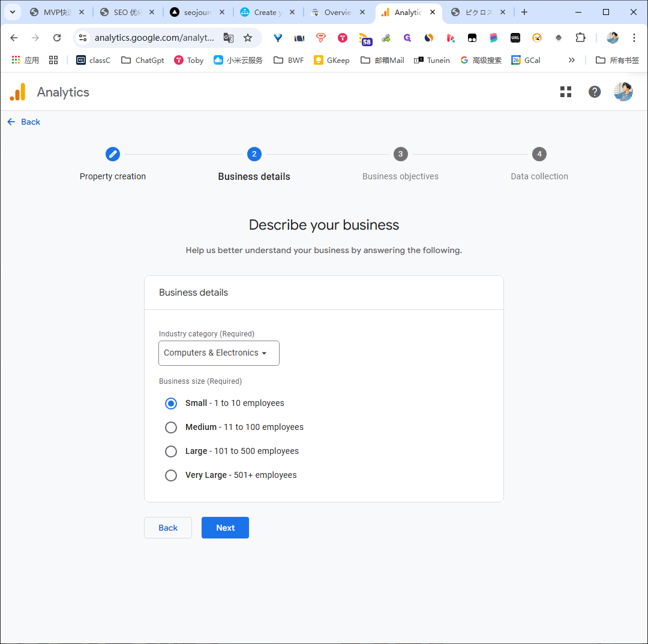Click the translate page icon in address bar
Image resolution: width=648 pixels, height=644 pixels.
point(229,38)
